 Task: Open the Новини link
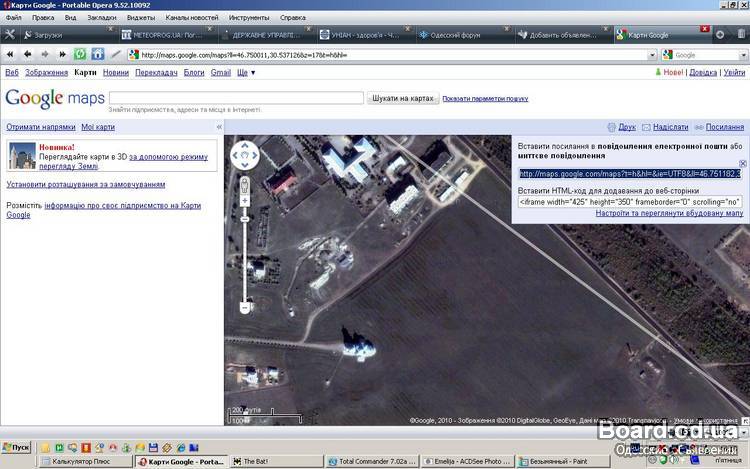[116, 73]
